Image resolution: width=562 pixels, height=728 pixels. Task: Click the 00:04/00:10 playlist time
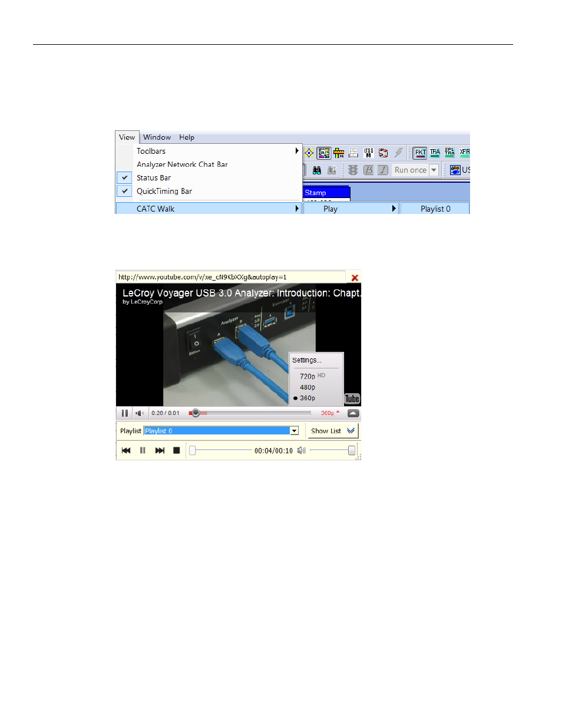click(x=273, y=451)
